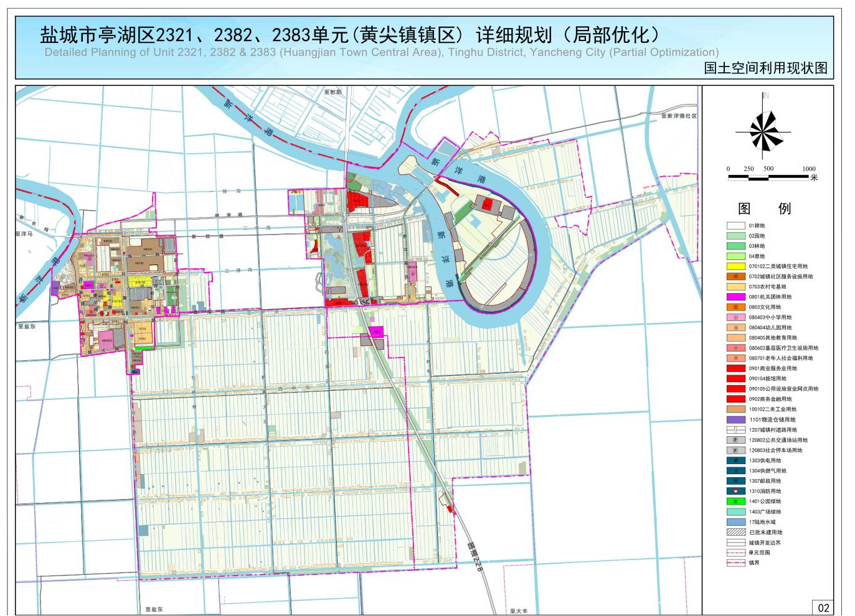Click the 01耕地 legend label
This screenshot has width=855, height=616.
click(x=757, y=226)
